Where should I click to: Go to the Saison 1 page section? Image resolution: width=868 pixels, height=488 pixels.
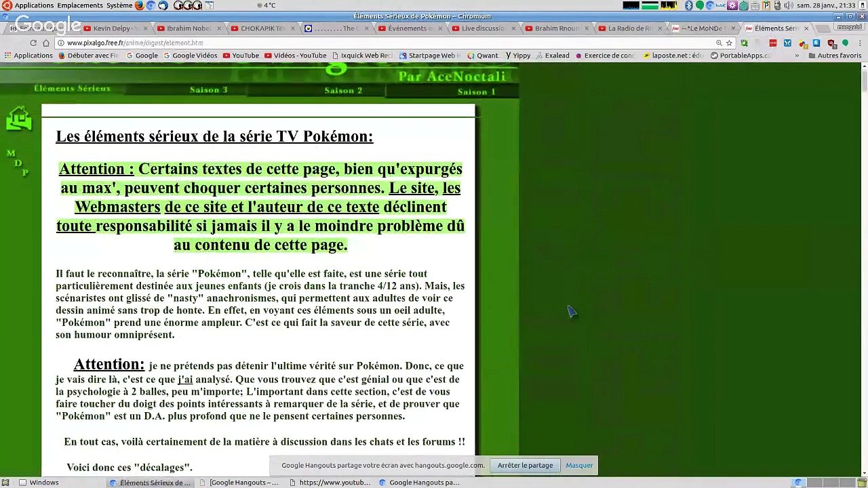(x=476, y=91)
